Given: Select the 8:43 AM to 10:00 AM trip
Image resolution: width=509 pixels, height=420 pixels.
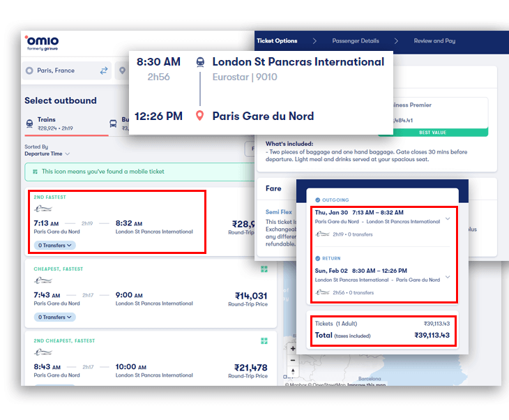Looking at the screenshot, I should tap(151, 359).
